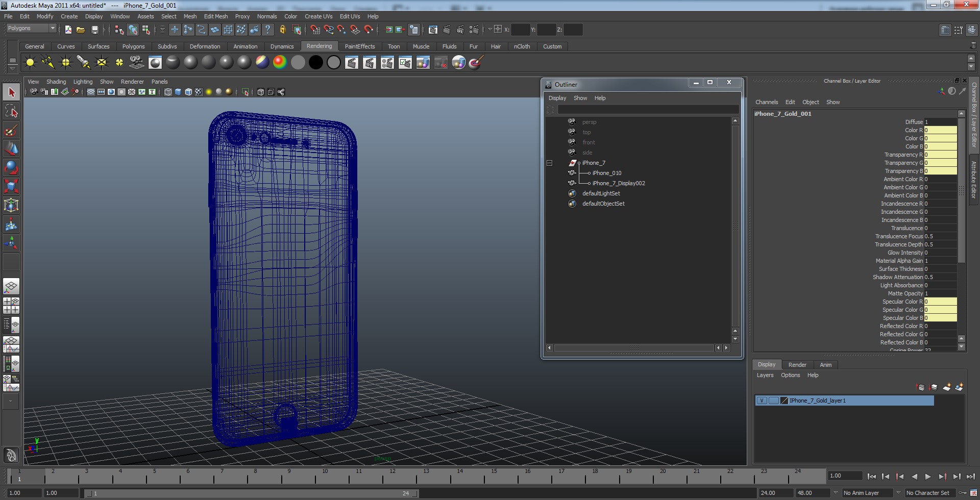Image resolution: width=980 pixels, height=500 pixels.
Task: Toggle textured display checker icon
Action: [x=199, y=92]
